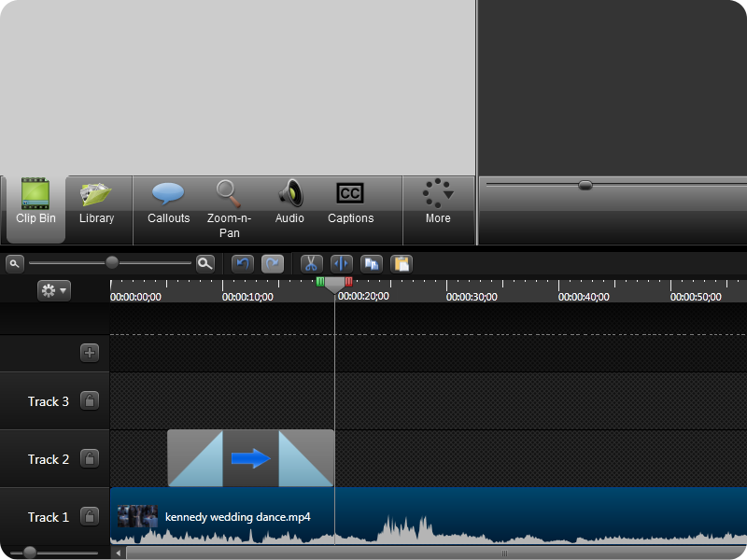Click the horizontal scrollbar left arrow
The height and width of the screenshot is (560, 747).
[119, 553]
